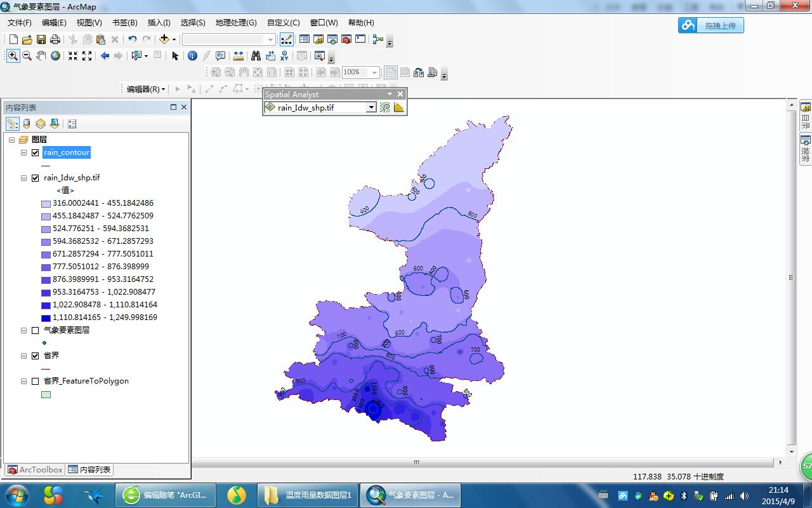Click the 拖拽上传 upload button
The width and height of the screenshot is (812, 508).
click(711, 25)
